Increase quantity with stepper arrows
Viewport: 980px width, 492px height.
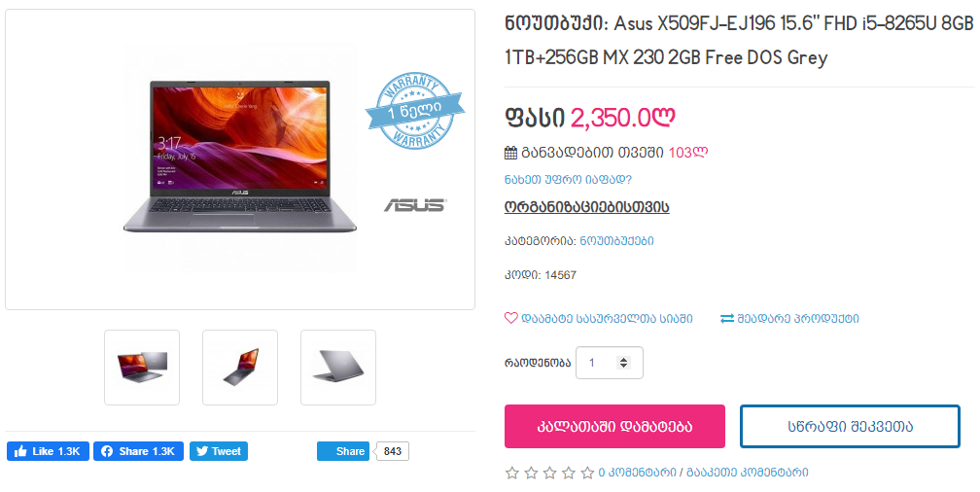click(623, 360)
